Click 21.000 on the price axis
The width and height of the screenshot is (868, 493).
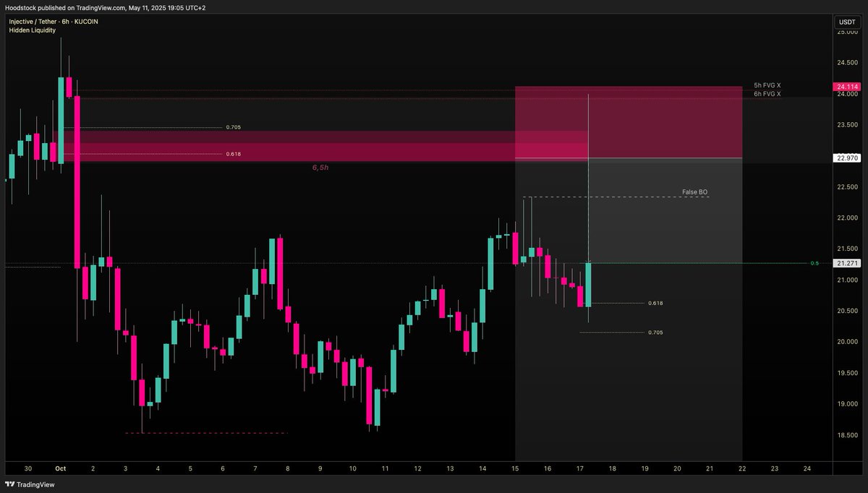(x=847, y=280)
